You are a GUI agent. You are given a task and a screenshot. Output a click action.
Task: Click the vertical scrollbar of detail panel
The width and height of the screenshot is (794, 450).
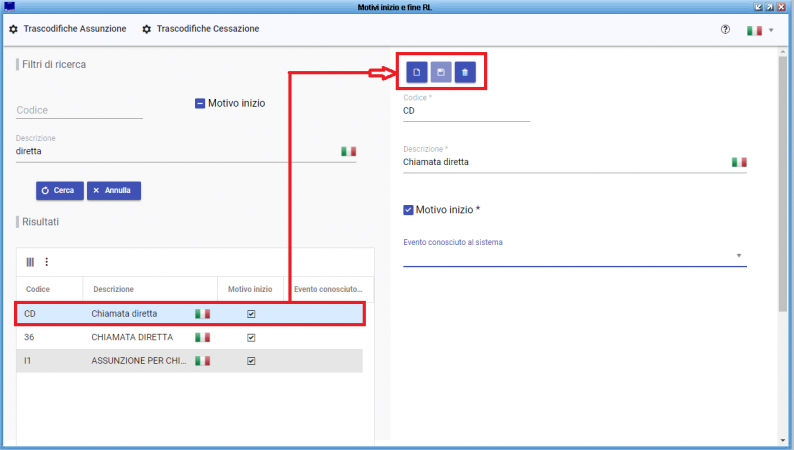click(783, 182)
